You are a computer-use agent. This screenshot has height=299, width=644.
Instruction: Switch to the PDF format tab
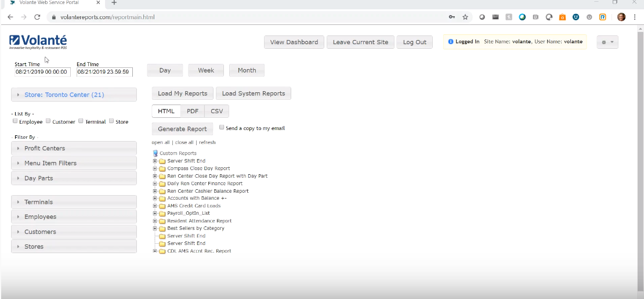[x=193, y=111]
